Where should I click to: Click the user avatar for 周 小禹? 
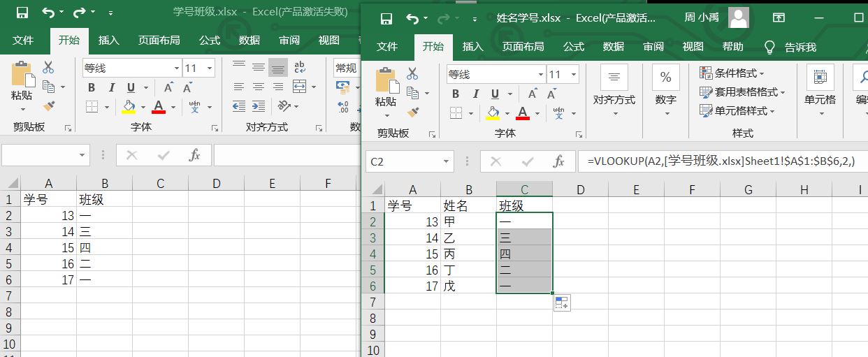point(739,17)
